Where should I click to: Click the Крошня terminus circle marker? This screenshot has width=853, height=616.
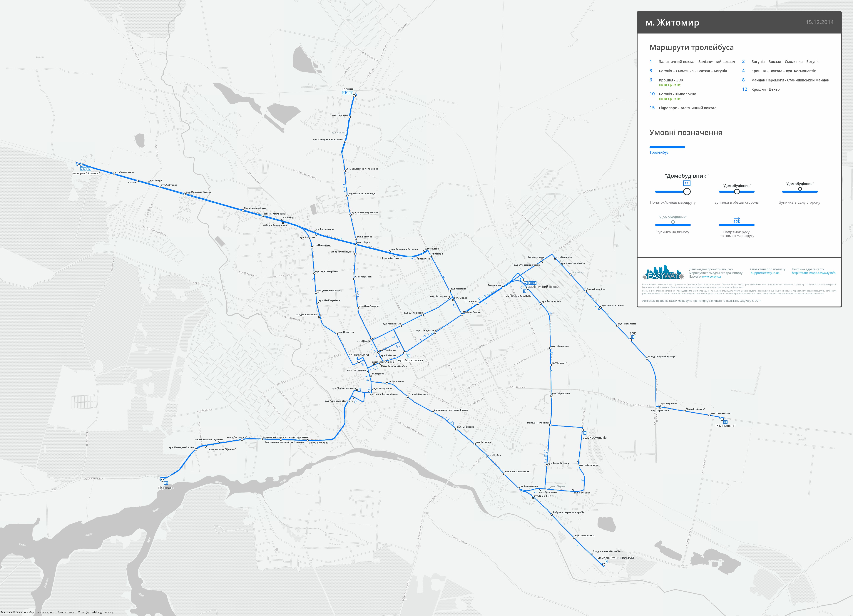click(x=354, y=96)
